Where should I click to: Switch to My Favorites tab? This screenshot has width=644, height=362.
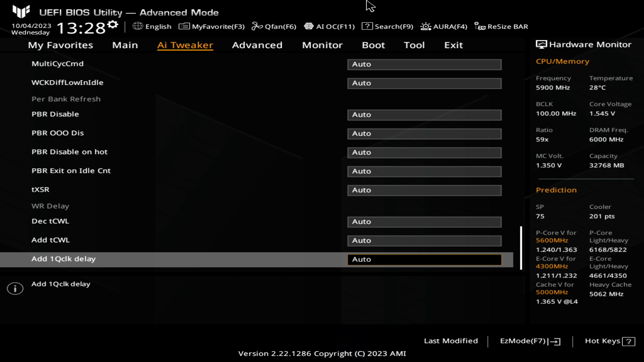60,45
